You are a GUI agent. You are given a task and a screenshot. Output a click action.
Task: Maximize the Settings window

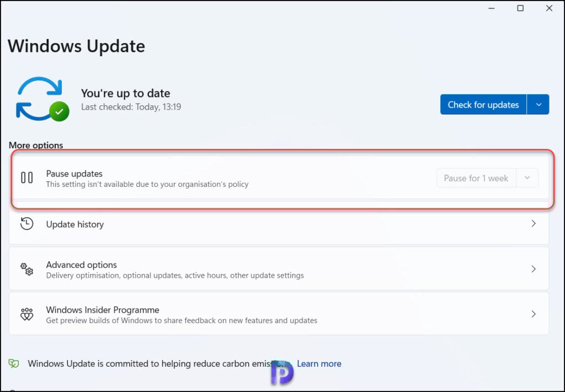(520, 8)
